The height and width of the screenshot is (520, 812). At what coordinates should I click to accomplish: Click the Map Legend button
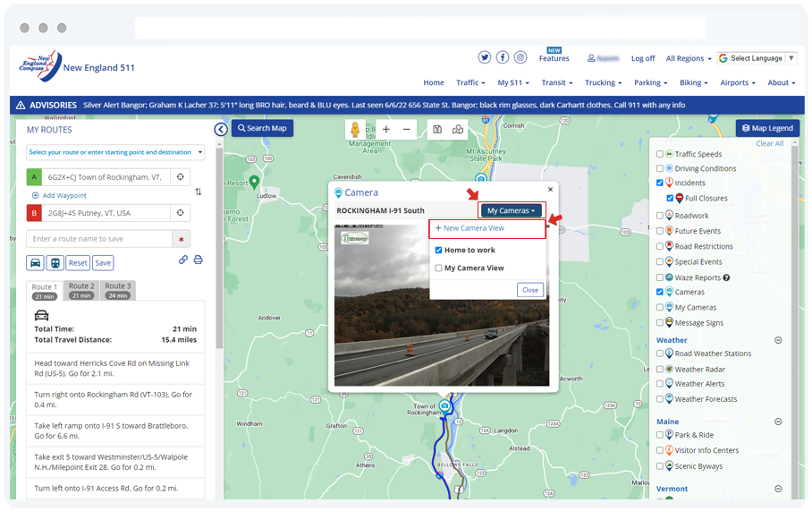(x=767, y=128)
